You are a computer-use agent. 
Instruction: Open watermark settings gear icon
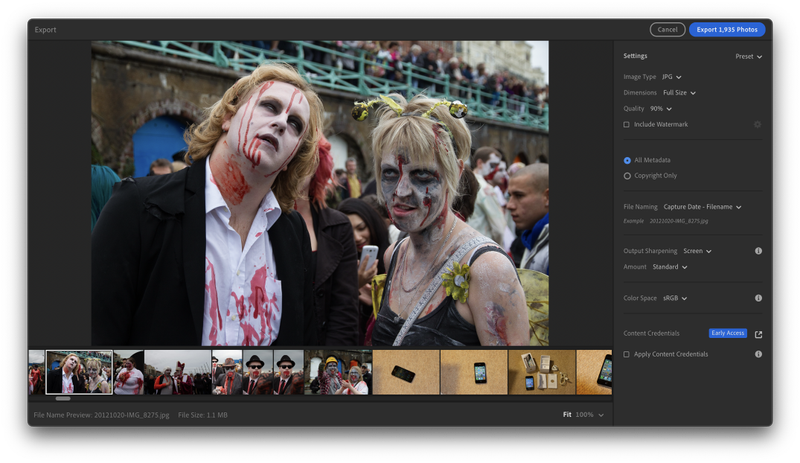[x=757, y=124]
